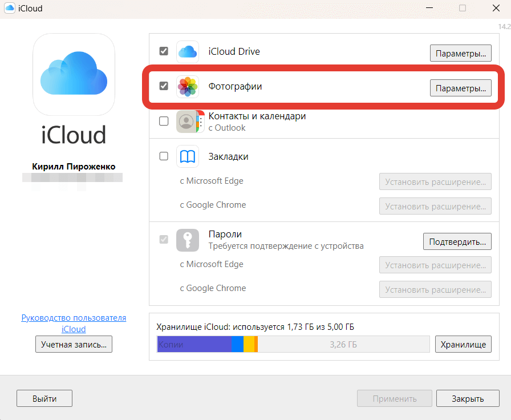Image resolution: width=511 pixels, height=420 pixels.
Task: Uncheck the Фотографии checkbox
Action: (164, 86)
